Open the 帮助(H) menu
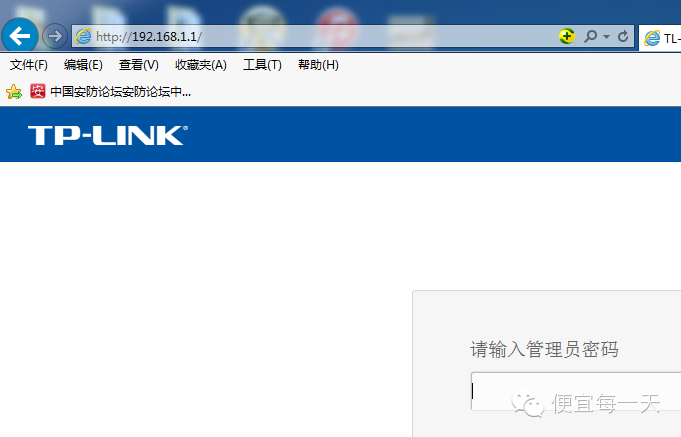The image size is (681, 437). (318, 65)
